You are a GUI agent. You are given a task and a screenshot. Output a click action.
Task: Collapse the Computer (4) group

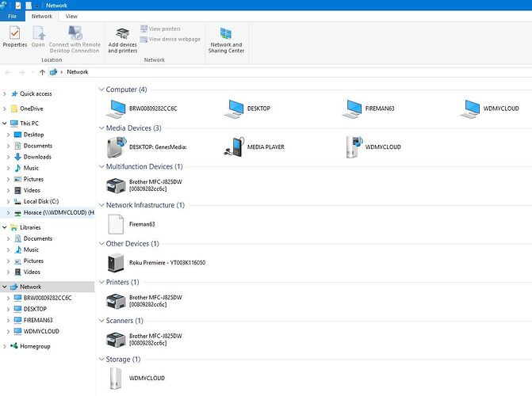pos(101,89)
